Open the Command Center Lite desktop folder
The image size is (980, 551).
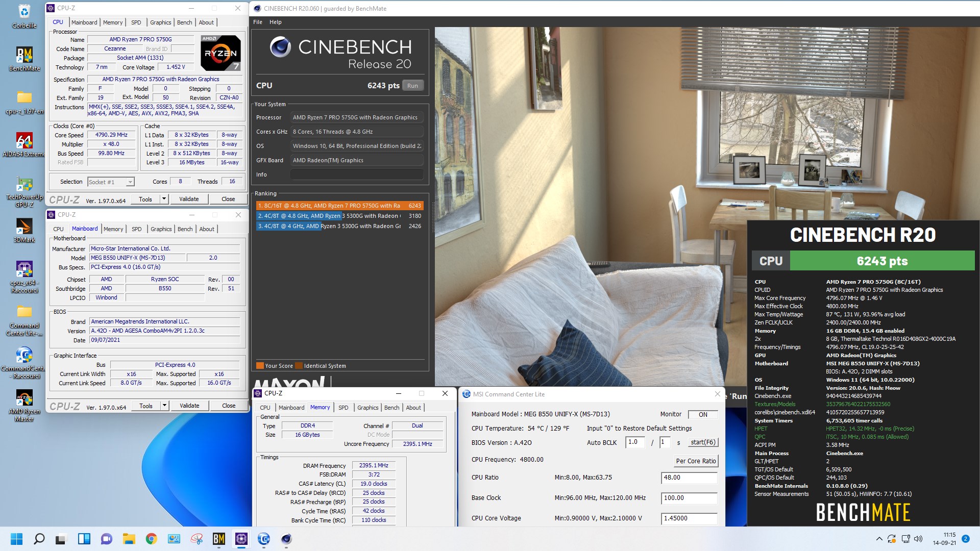pyautogui.click(x=24, y=320)
